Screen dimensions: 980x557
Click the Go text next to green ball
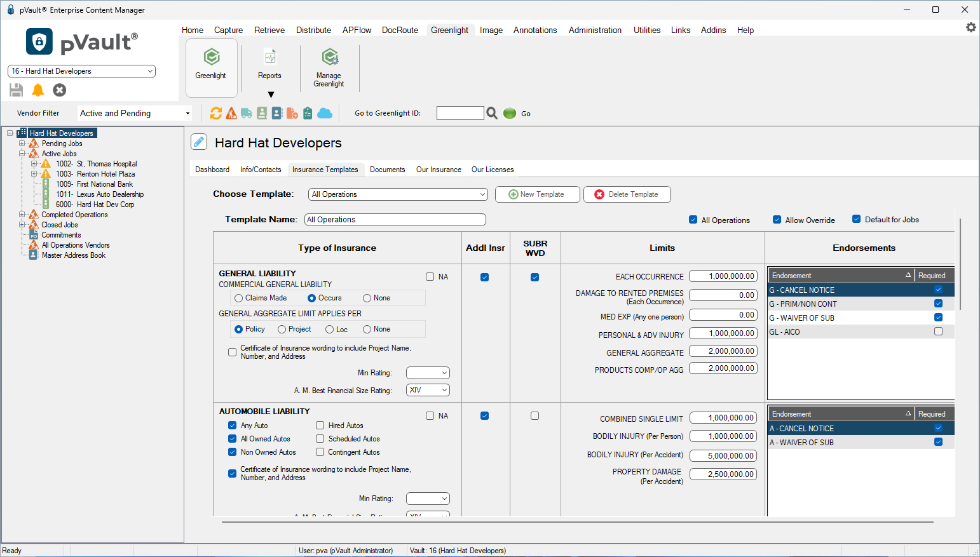click(x=526, y=114)
